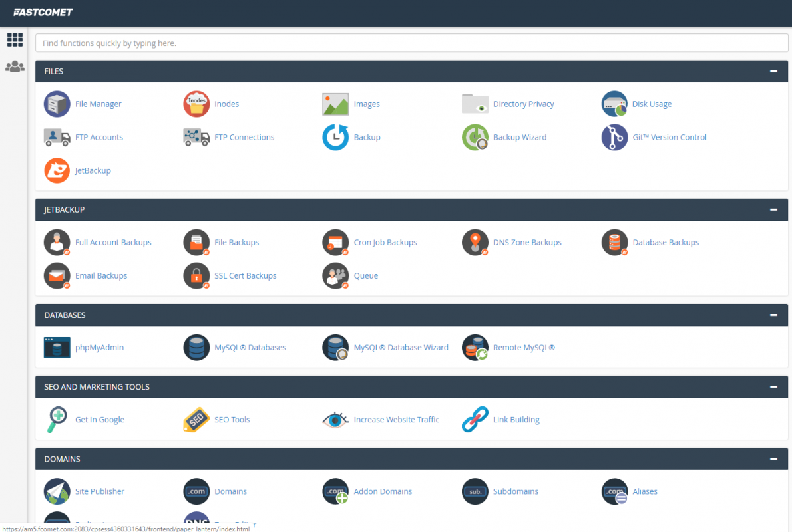
Task: Open the FTP Connections icon
Action: coord(196,137)
